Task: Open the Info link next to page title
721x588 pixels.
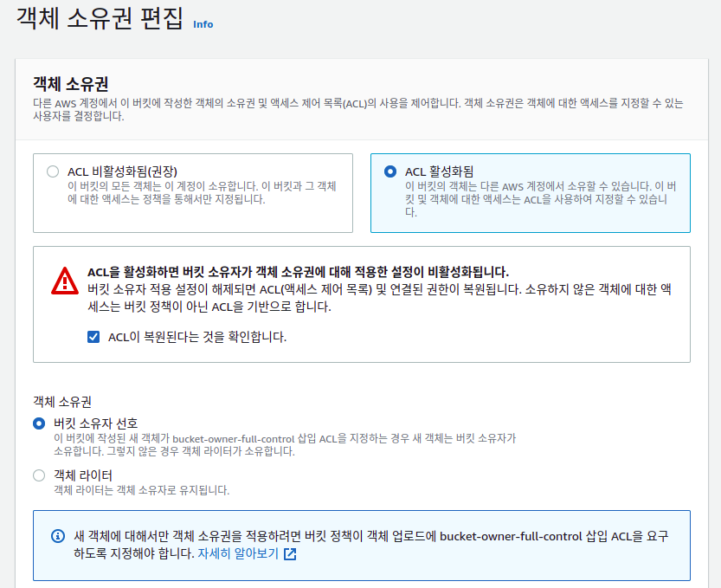Action: pos(203,24)
